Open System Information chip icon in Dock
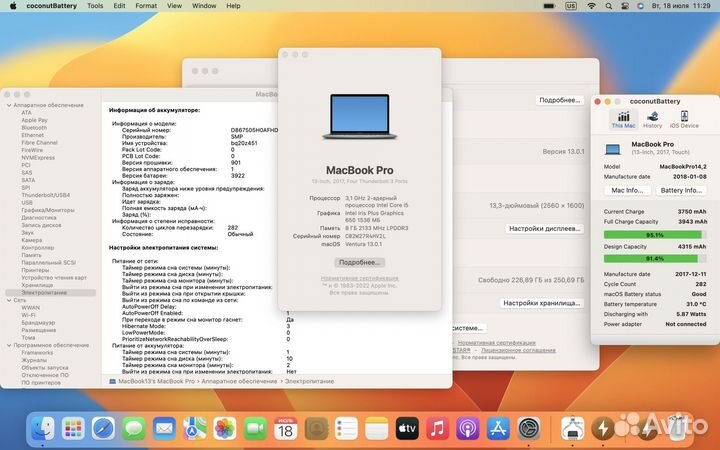Image resolution: width=720 pixels, height=450 pixels. pyautogui.click(x=573, y=429)
